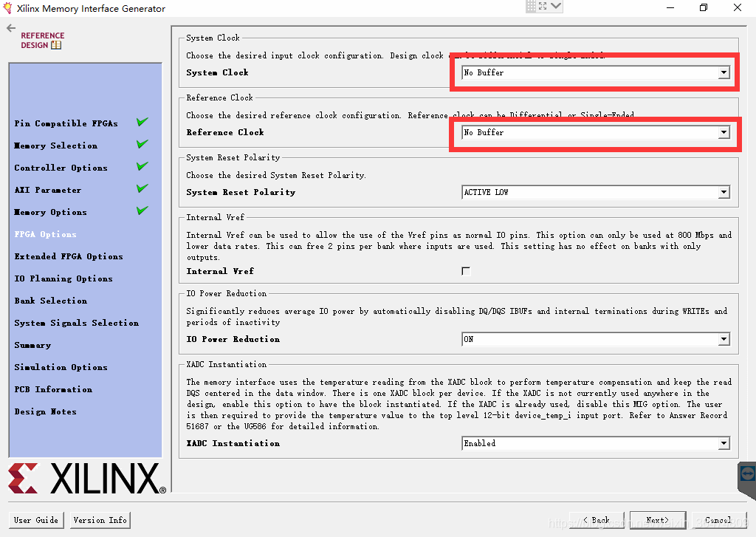Image resolution: width=756 pixels, height=537 pixels.
Task: Go to Simulation Options step
Action: click(x=61, y=368)
